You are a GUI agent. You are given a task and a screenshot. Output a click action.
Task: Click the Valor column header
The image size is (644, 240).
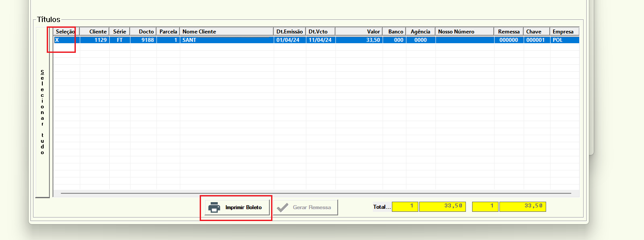(x=359, y=32)
